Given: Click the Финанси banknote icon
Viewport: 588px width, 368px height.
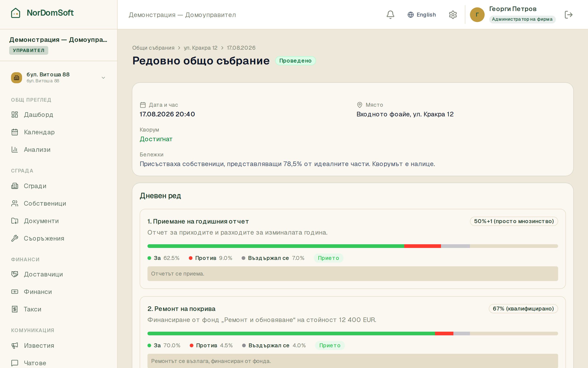Looking at the screenshot, I should (14, 292).
